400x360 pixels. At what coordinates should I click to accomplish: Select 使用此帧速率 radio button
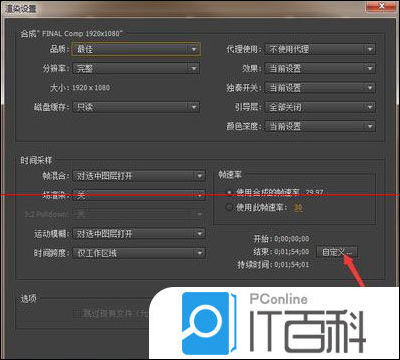pos(229,207)
